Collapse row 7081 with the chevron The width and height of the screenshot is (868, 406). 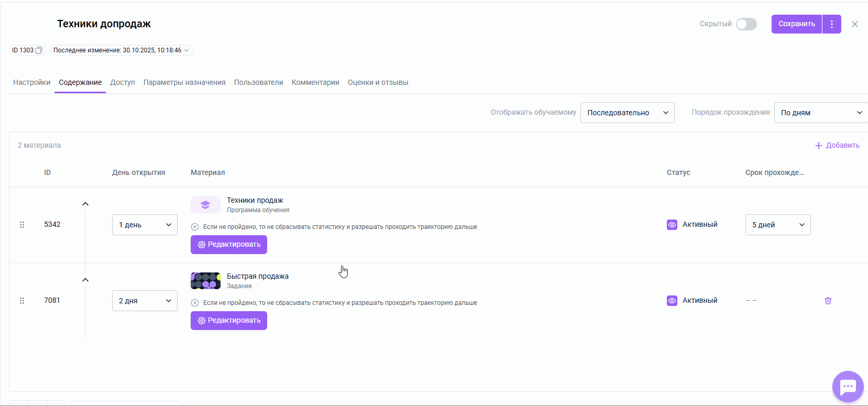[85, 280]
